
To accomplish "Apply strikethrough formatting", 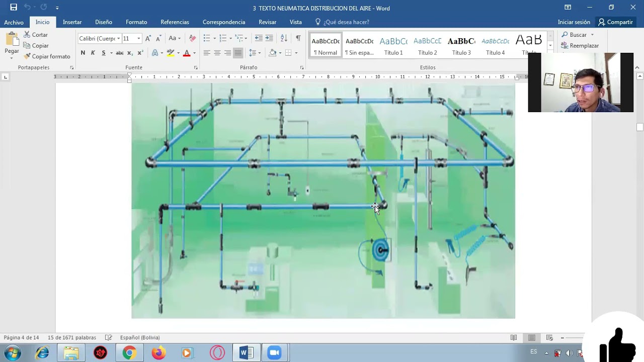I will (119, 53).
